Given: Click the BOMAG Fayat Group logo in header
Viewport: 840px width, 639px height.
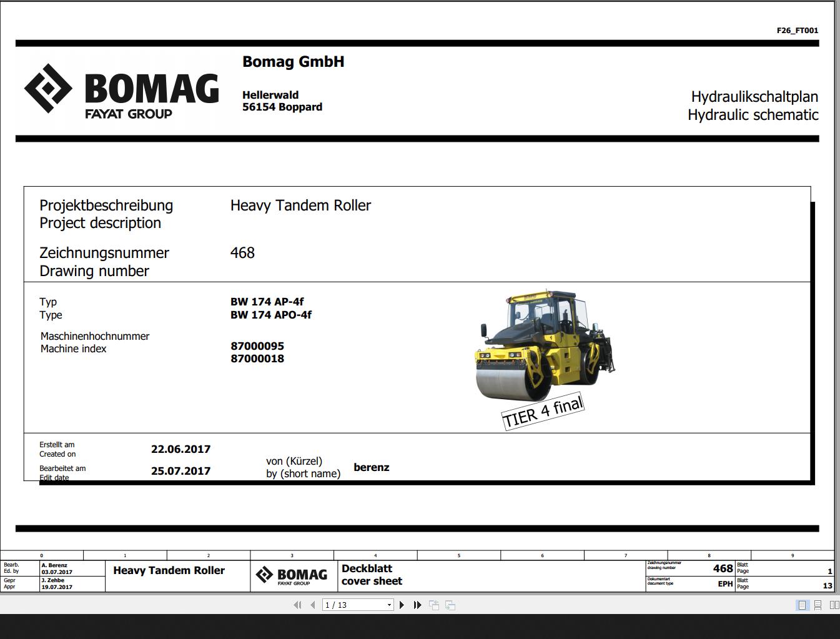Looking at the screenshot, I should [122, 91].
